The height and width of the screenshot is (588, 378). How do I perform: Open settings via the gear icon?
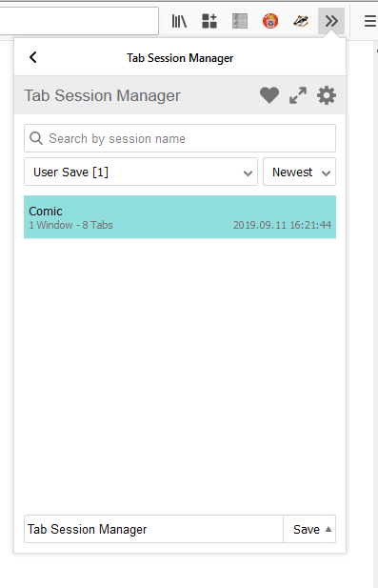(327, 95)
